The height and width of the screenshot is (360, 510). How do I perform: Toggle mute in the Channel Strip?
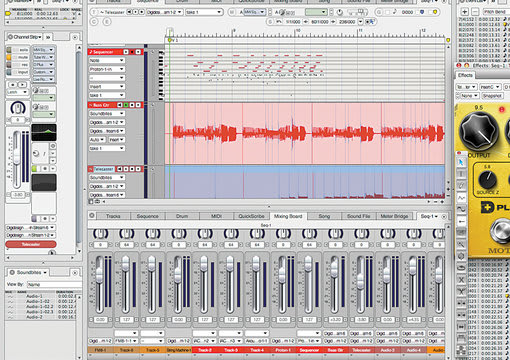tap(18, 57)
